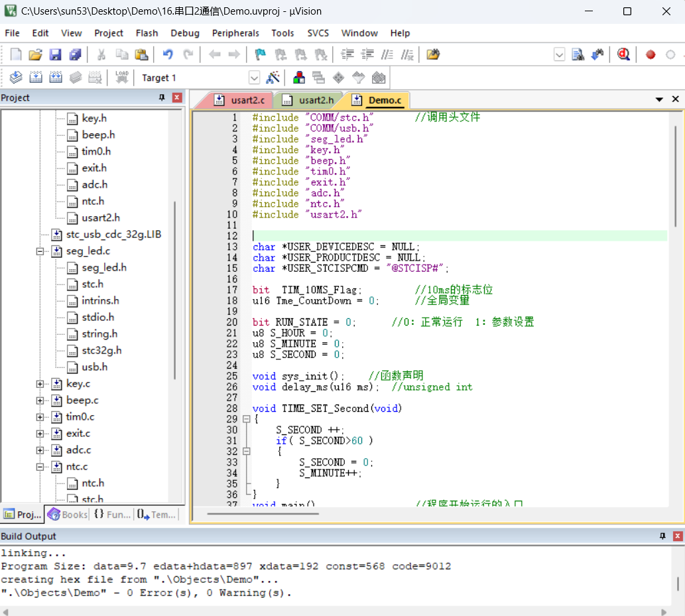Click the Project tree vertical scrollbar
This screenshot has height=616, width=685.
click(x=175, y=290)
